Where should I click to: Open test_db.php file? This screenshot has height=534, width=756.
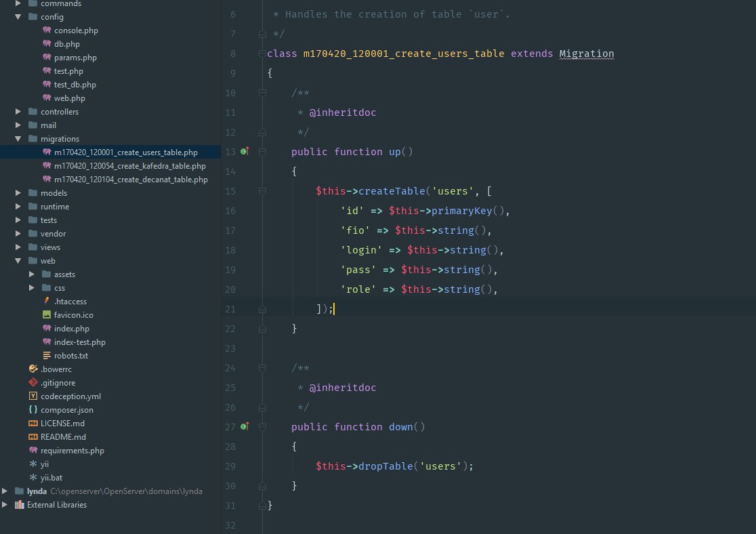[x=75, y=85]
